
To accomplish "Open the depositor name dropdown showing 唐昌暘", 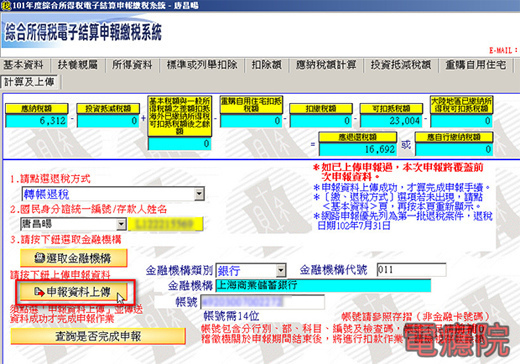I will [121, 224].
